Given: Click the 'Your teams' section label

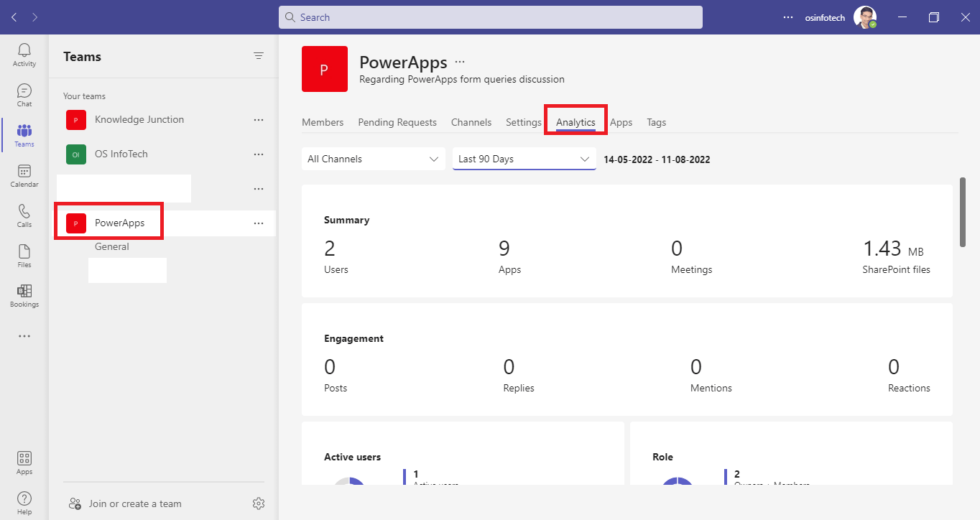Looking at the screenshot, I should (x=85, y=96).
